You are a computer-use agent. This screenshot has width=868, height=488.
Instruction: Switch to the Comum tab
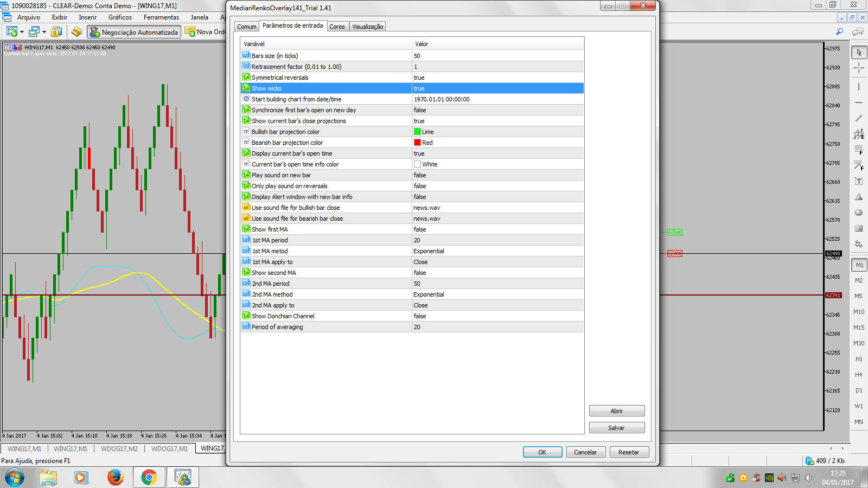coord(247,27)
